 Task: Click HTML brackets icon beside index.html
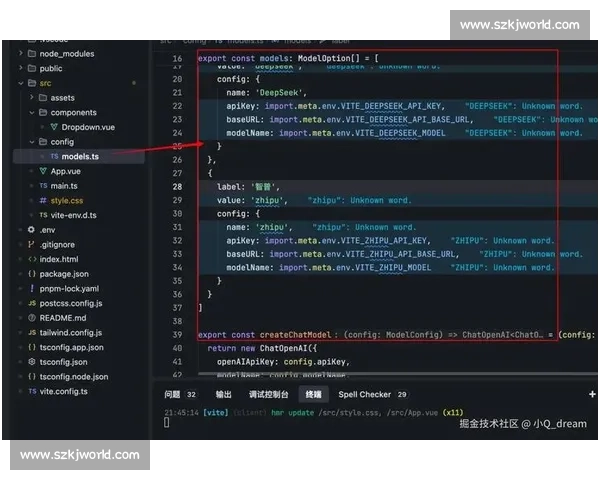point(32,259)
